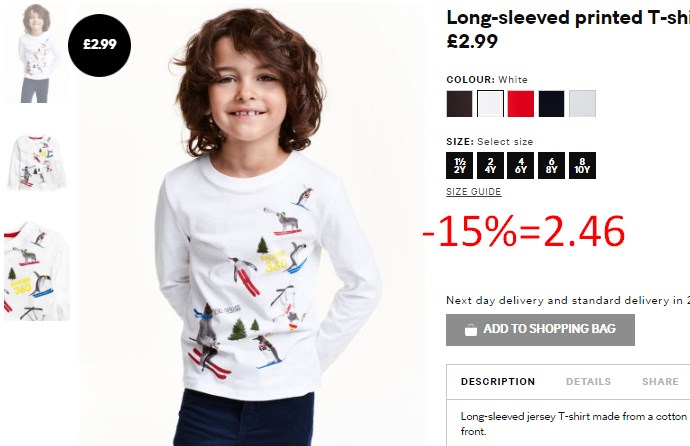Pick size 6-8Y
This screenshot has height=446, width=690.
[x=551, y=165]
